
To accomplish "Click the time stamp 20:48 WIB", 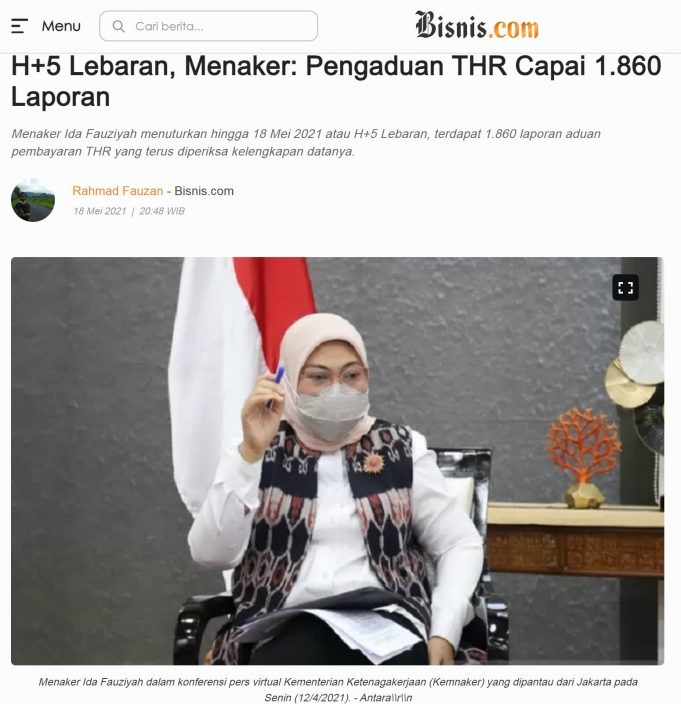I will pos(162,211).
